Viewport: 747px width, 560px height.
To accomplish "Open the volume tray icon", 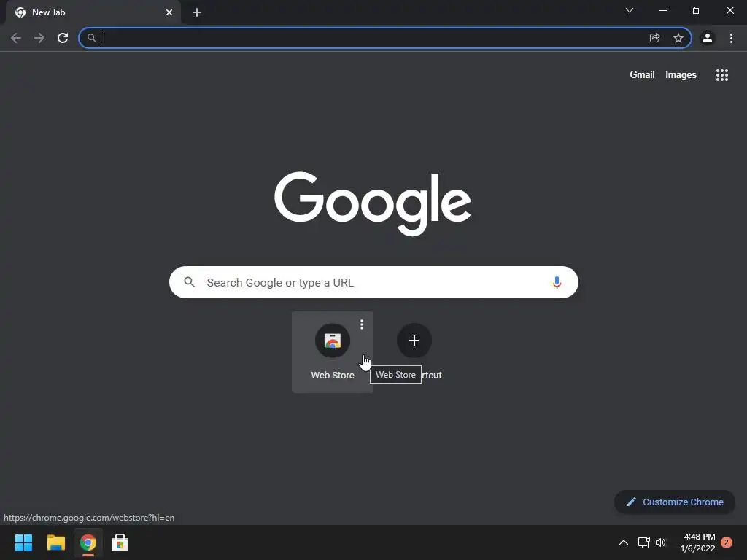I will (x=661, y=542).
